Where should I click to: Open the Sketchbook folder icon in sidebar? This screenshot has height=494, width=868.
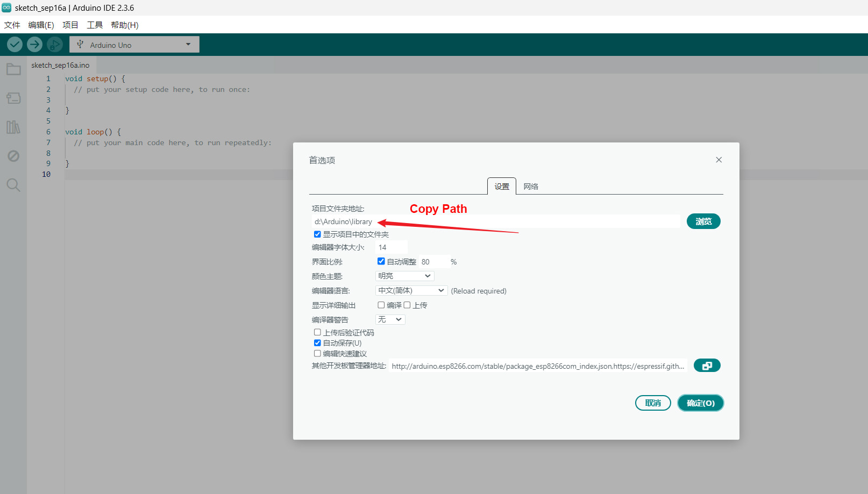(x=13, y=69)
